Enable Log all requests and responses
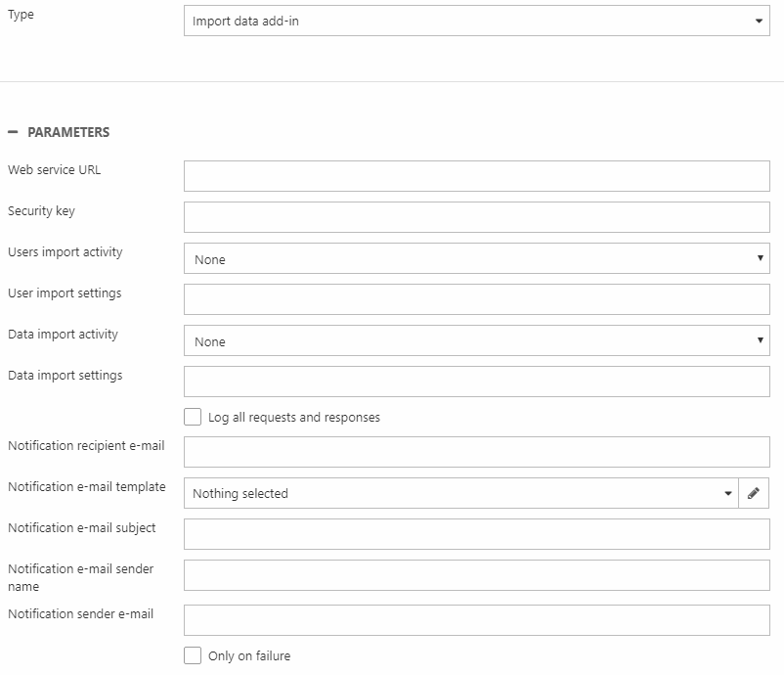784x675 pixels. (x=194, y=417)
